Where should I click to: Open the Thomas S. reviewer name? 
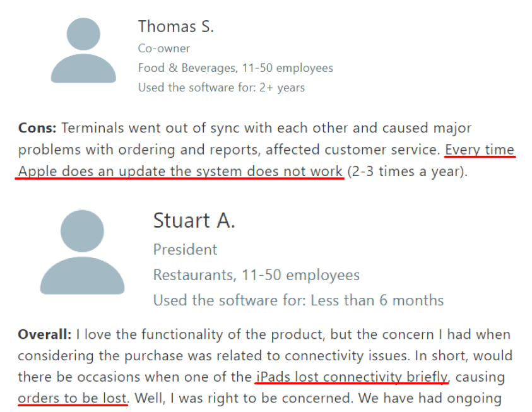pyautogui.click(x=176, y=26)
